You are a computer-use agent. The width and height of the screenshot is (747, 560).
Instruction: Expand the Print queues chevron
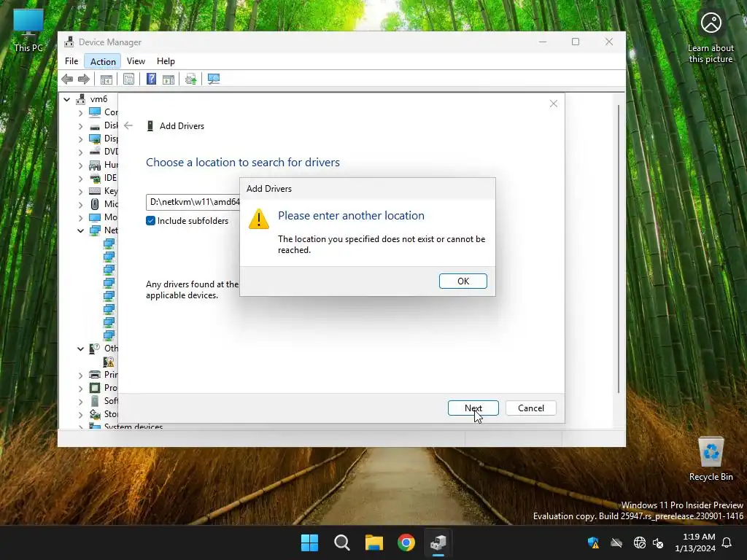(x=80, y=376)
